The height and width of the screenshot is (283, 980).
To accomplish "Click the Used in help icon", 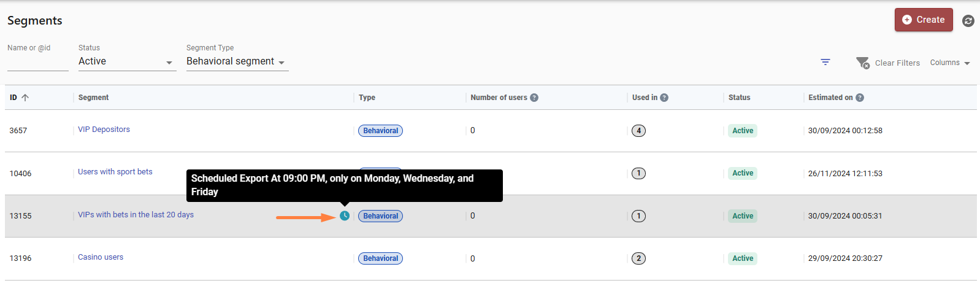I will [x=664, y=98].
